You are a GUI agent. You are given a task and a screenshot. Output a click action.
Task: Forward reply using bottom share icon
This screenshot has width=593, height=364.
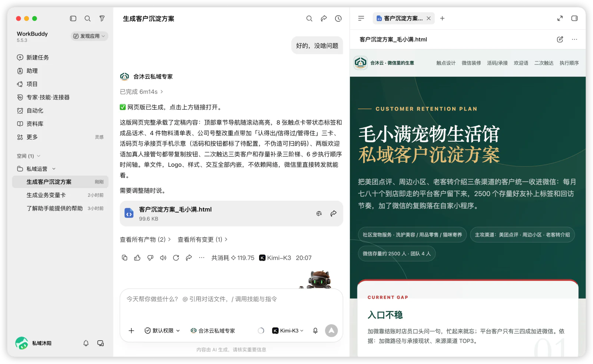click(x=189, y=258)
